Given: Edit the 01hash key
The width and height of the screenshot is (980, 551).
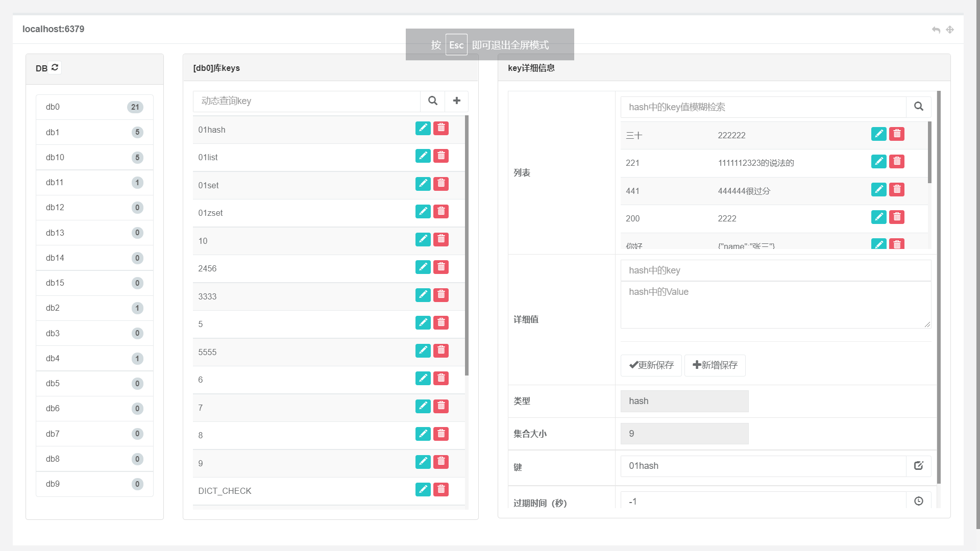Looking at the screenshot, I should point(423,128).
